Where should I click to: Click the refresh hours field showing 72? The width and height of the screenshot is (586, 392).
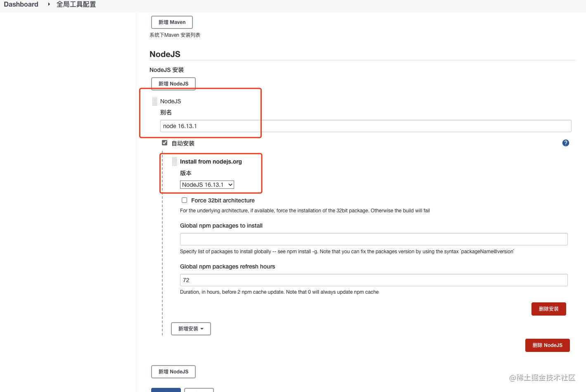point(372,280)
